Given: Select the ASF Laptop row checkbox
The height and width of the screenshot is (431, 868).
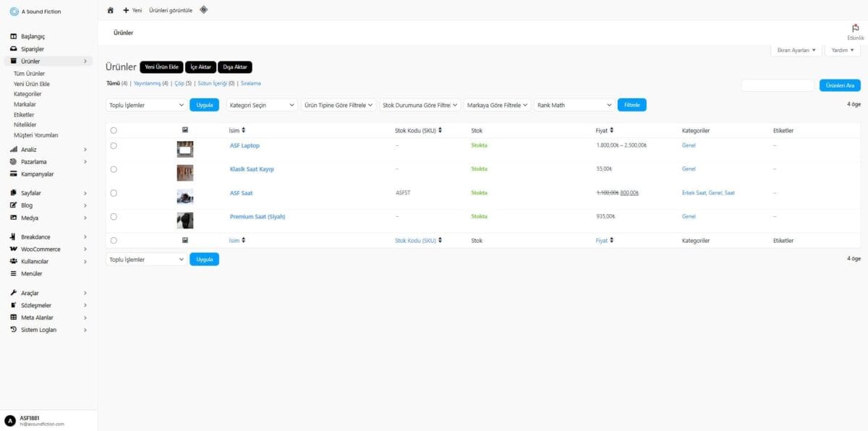Looking at the screenshot, I should [114, 145].
